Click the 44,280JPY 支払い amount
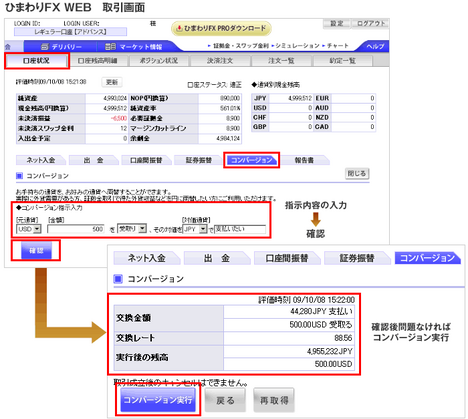468x419 pixels. 321,311
